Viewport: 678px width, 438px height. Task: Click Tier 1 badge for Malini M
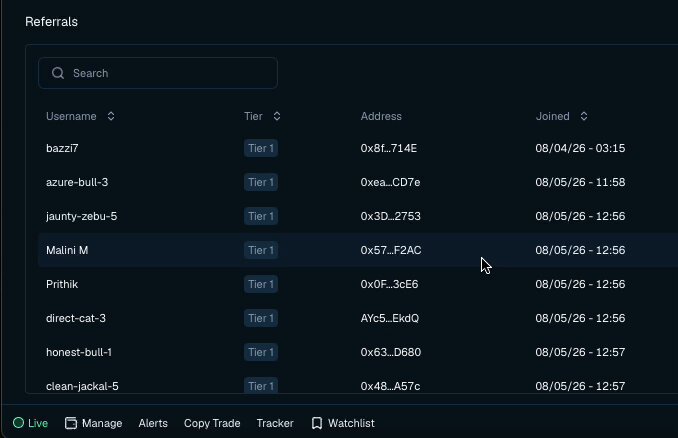tap(261, 250)
